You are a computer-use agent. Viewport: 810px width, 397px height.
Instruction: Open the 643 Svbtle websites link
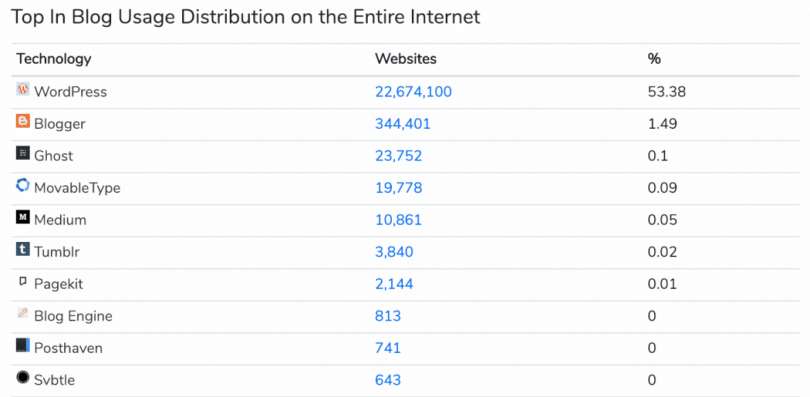[x=388, y=380]
